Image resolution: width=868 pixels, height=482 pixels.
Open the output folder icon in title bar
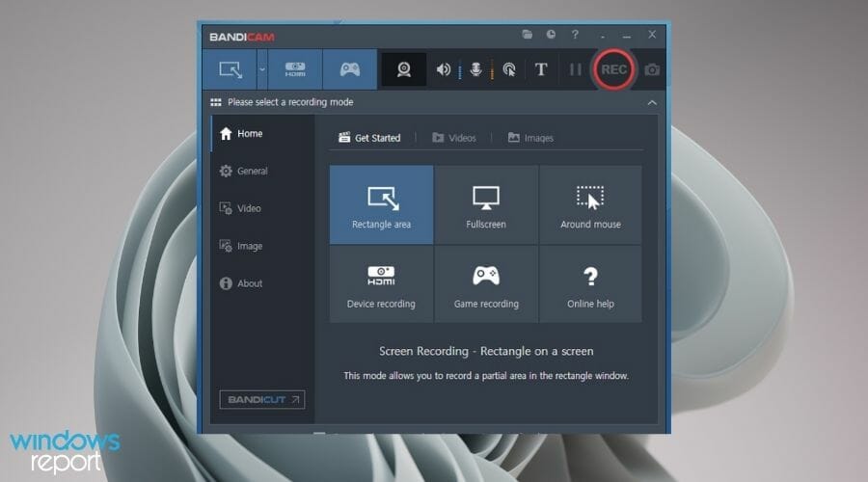click(x=527, y=35)
